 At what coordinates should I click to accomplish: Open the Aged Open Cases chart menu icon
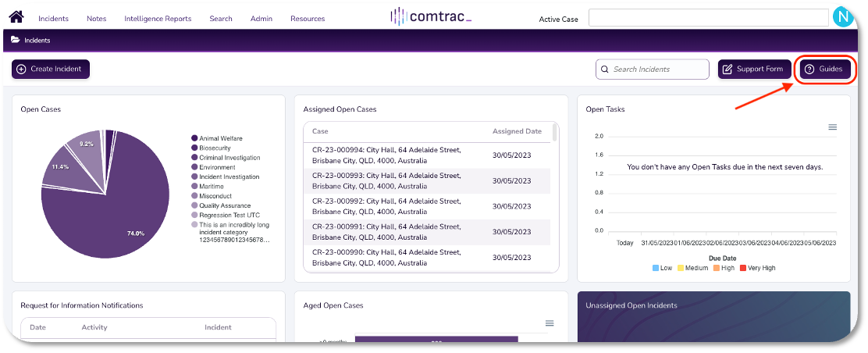550,323
